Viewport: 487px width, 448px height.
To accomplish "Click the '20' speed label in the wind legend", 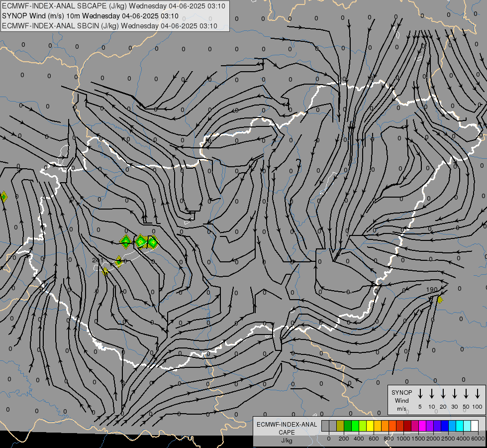I will (443, 407).
